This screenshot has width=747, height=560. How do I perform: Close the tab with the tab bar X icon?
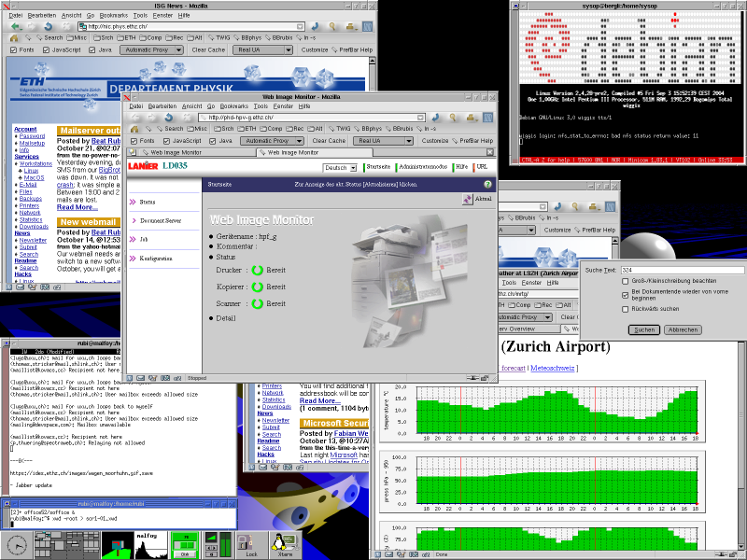pyautogui.click(x=489, y=152)
